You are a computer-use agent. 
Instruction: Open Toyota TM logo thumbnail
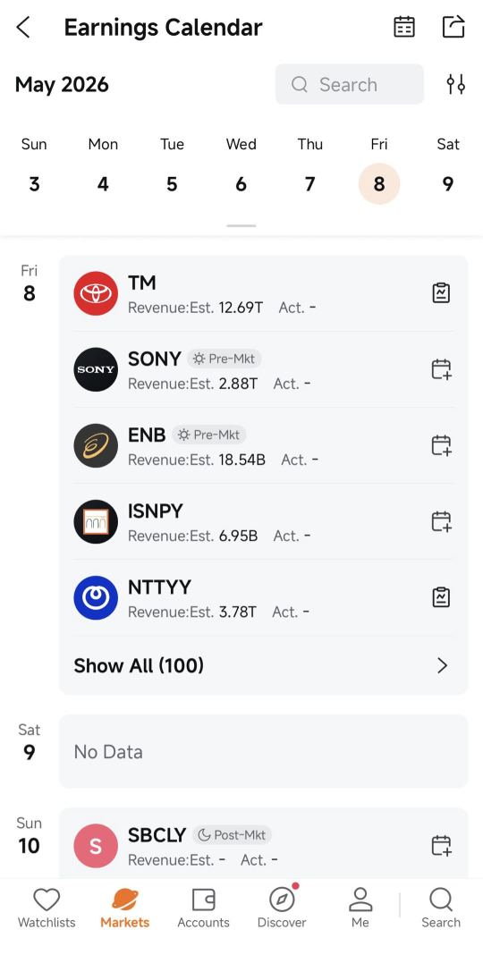[96, 293]
